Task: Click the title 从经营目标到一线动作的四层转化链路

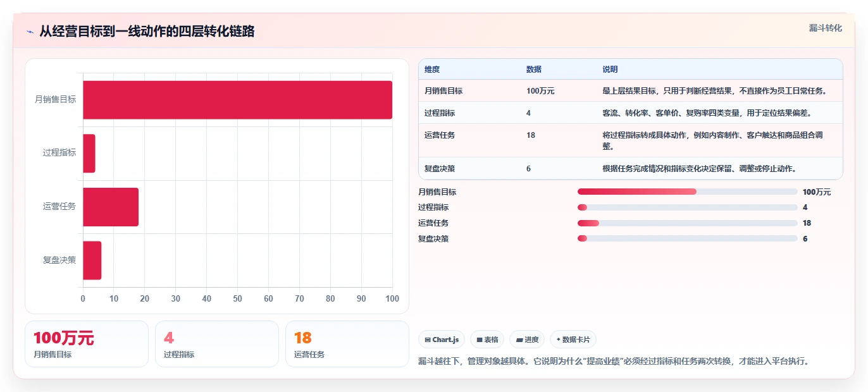Action: tap(147, 32)
